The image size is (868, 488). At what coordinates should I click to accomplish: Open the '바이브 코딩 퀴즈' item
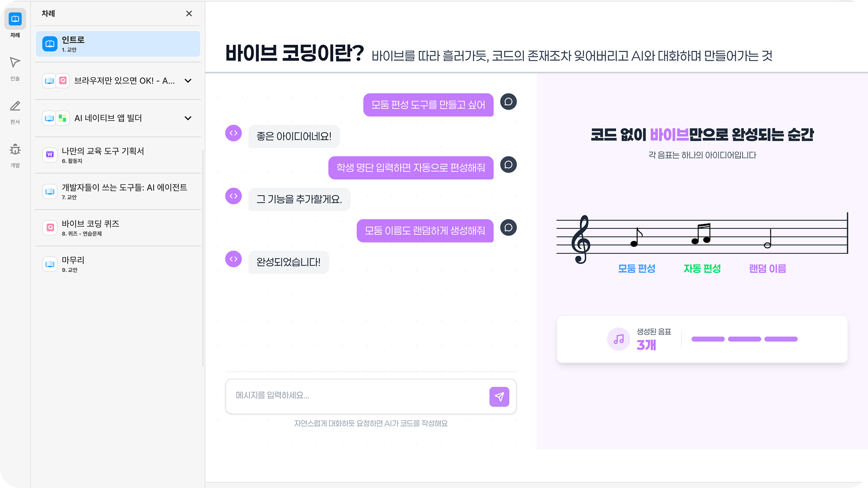[x=118, y=228]
